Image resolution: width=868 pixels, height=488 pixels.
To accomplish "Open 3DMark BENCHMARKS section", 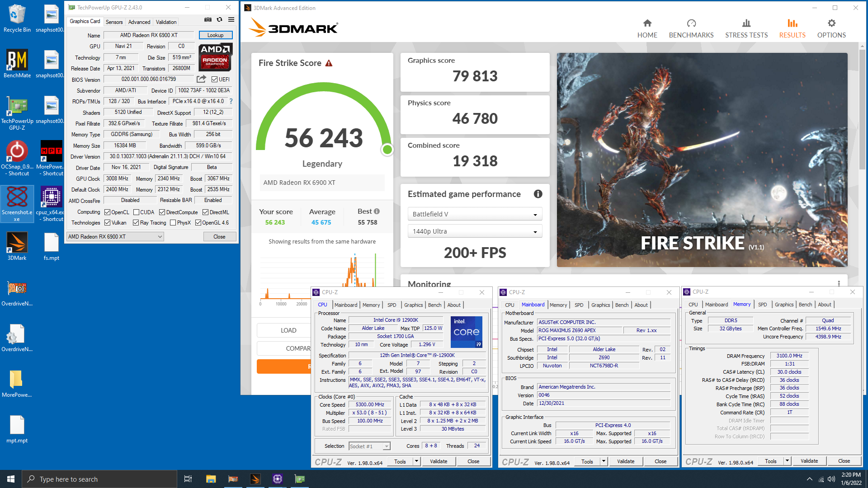I will [x=691, y=28].
